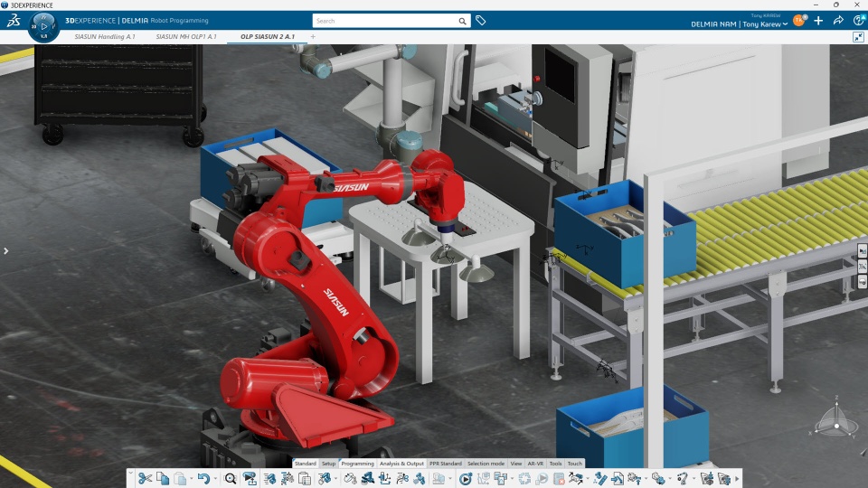This screenshot has height=488, width=868.
Task: Open the Selection mode section
Action: [486, 464]
